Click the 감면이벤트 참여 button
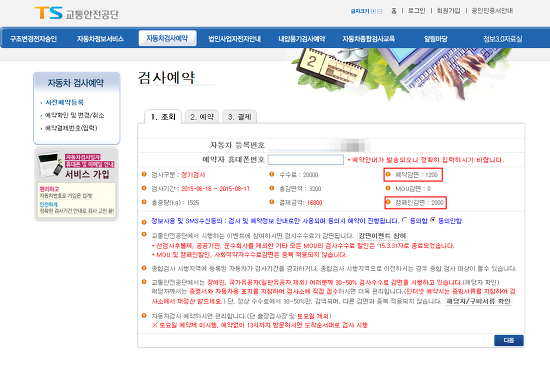Screen dimensions: 550x376 click(382, 236)
